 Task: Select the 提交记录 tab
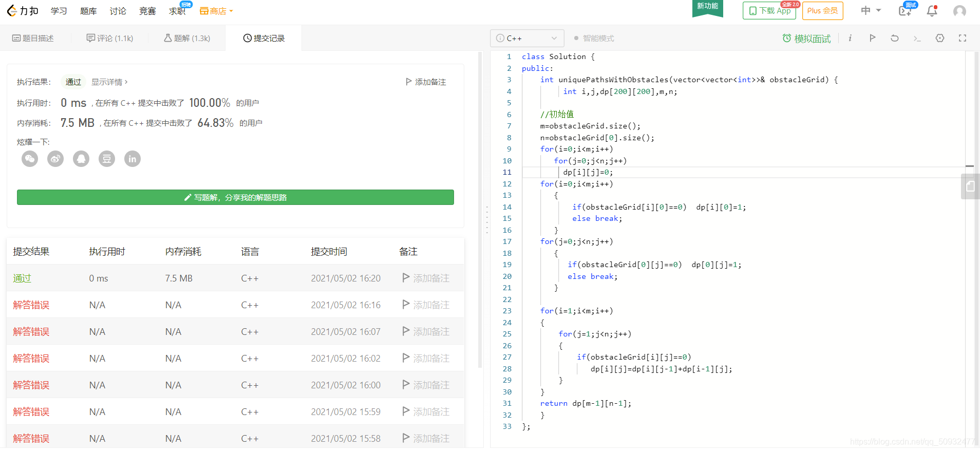[263, 38]
